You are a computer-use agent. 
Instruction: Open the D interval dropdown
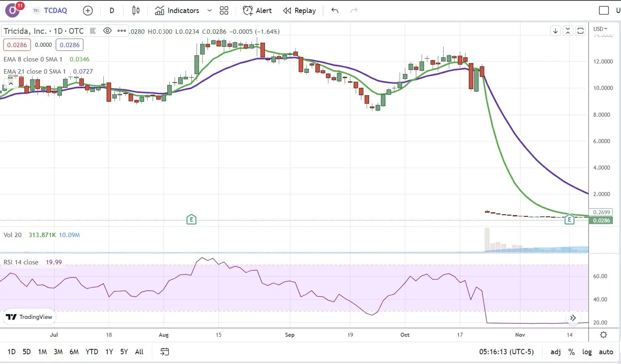point(112,11)
